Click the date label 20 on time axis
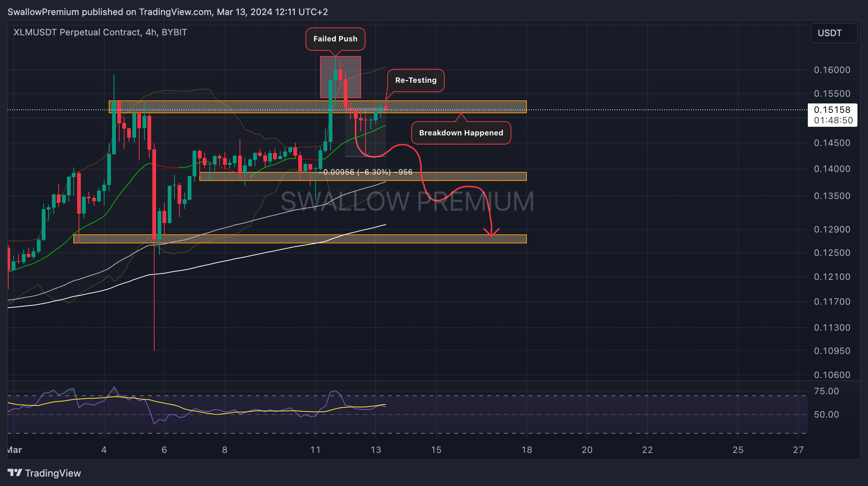 [587, 450]
